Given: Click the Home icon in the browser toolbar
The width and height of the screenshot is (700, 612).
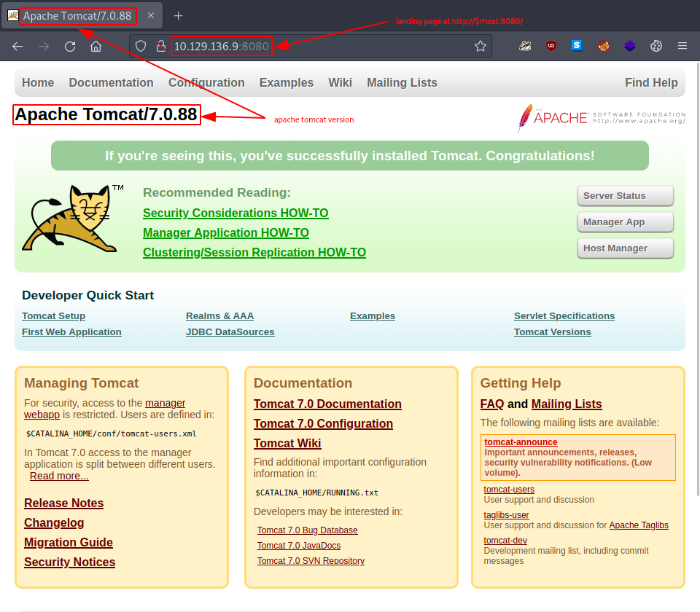Looking at the screenshot, I should 96,45.
